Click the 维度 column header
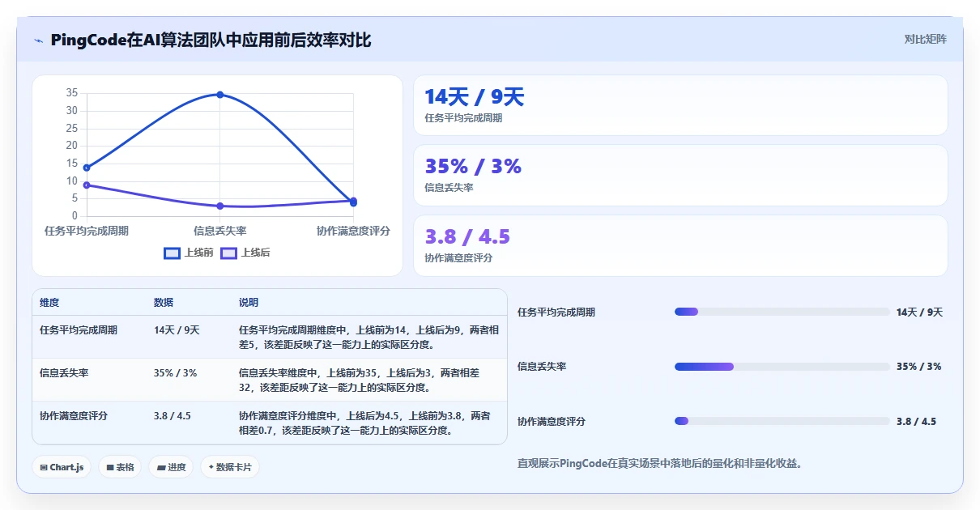 pyautogui.click(x=49, y=303)
